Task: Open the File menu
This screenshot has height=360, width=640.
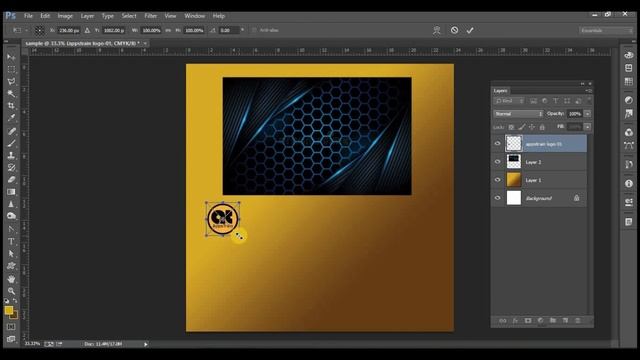Action: coord(28,16)
